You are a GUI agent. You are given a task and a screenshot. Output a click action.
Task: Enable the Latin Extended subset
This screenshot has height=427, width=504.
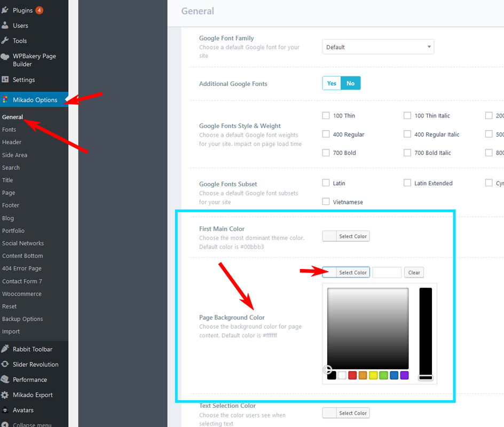click(407, 183)
